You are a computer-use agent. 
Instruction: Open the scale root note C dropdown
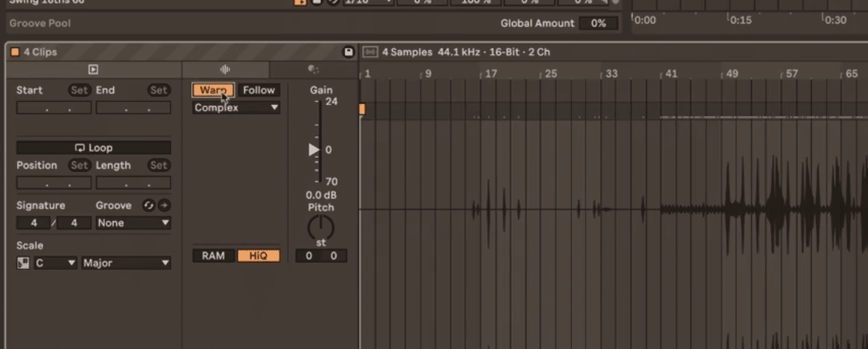(55, 264)
